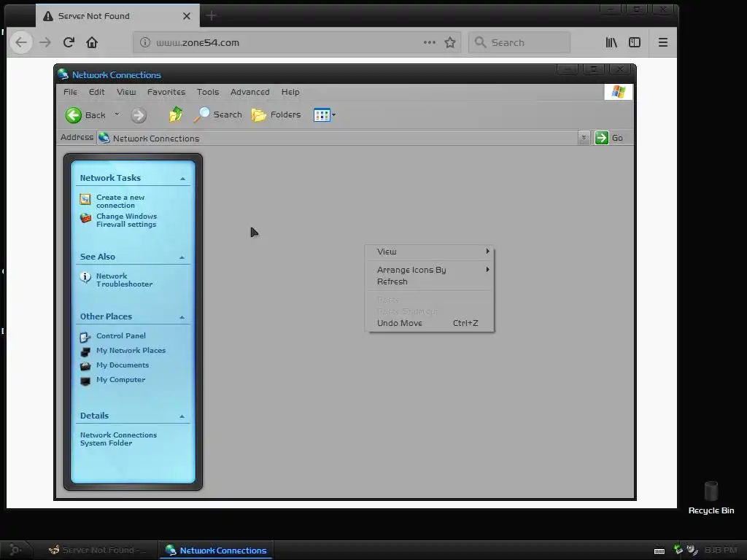Click the Network Connections title bar icon

pyautogui.click(x=63, y=74)
